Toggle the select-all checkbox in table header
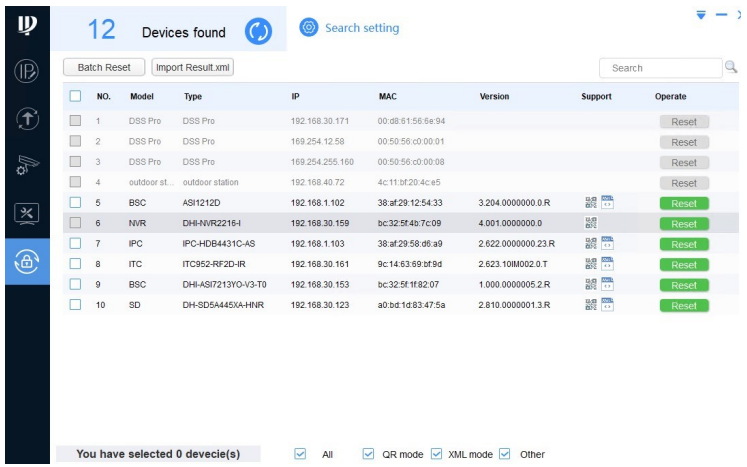The height and width of the screenshot is (467, 747). coord(75,97)
